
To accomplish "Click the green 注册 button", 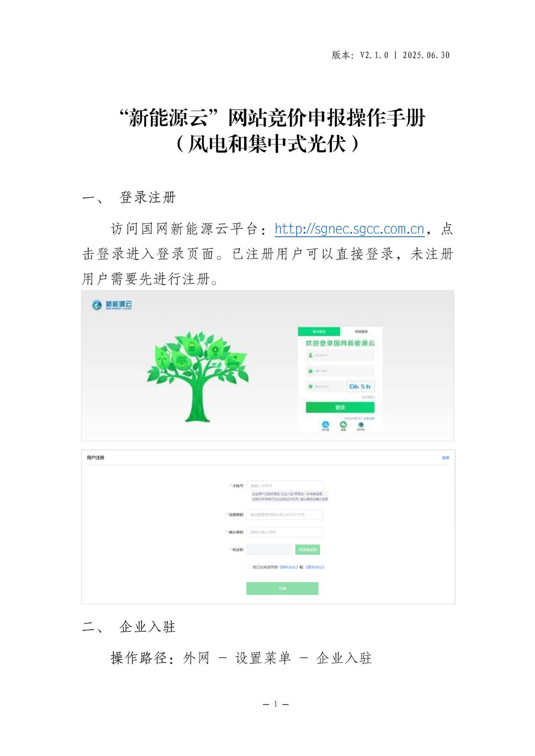I will [282, 588].
